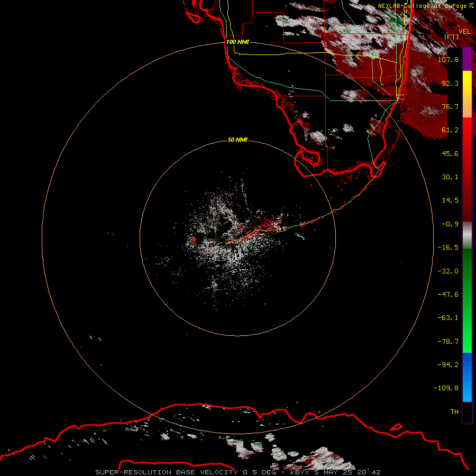Click the -47.6 velocity scale value
Image resolution: width=476 pixels, height=476 pixels.
(x=448, y=295)
